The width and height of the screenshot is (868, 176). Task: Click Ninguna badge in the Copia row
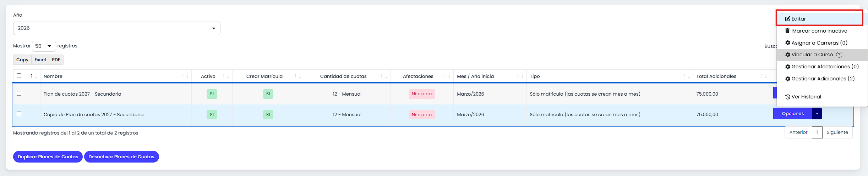[422, 114]
